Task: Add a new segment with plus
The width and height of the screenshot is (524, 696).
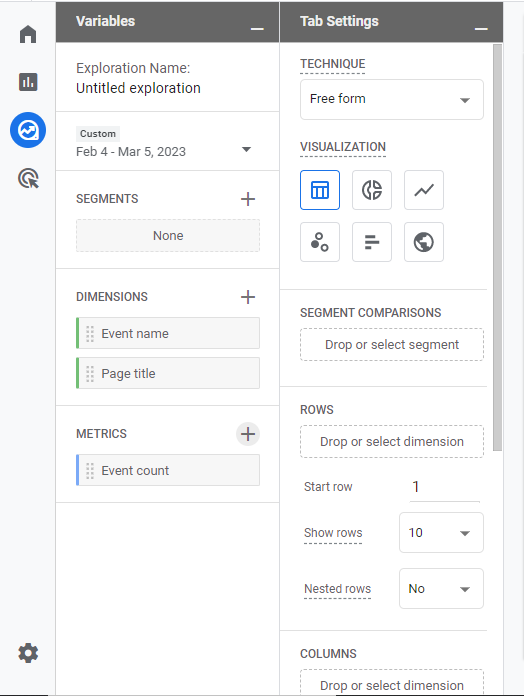Action: pyautogui.click(x=248, y=199)
